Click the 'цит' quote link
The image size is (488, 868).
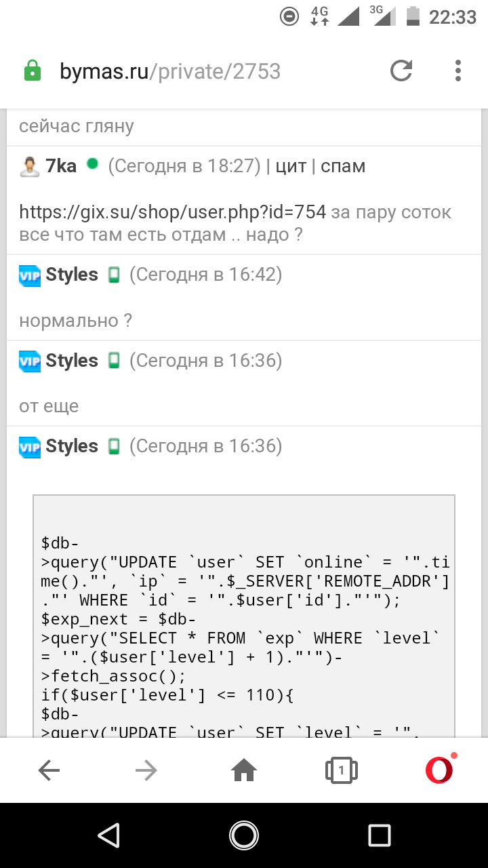tap(291, 166)
